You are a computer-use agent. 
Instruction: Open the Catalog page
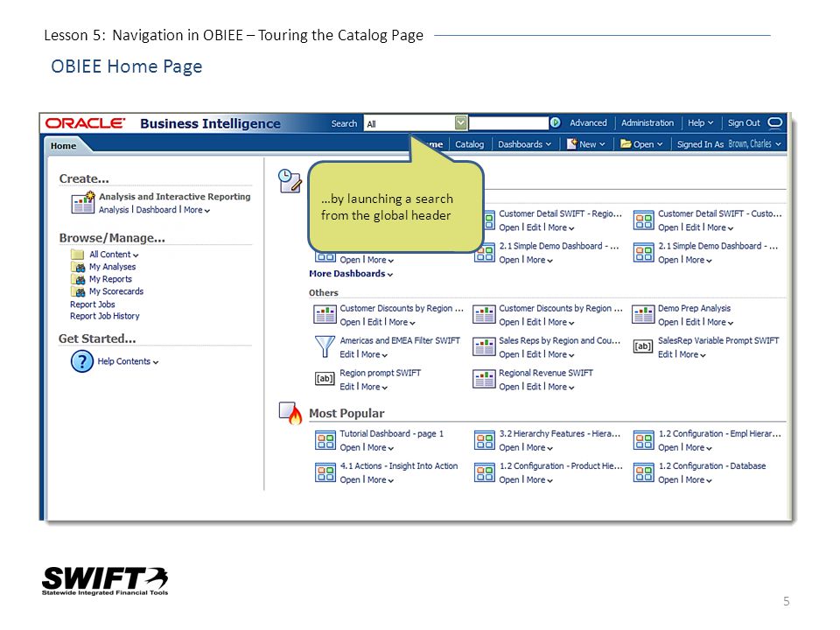click(x=469, y=144)
